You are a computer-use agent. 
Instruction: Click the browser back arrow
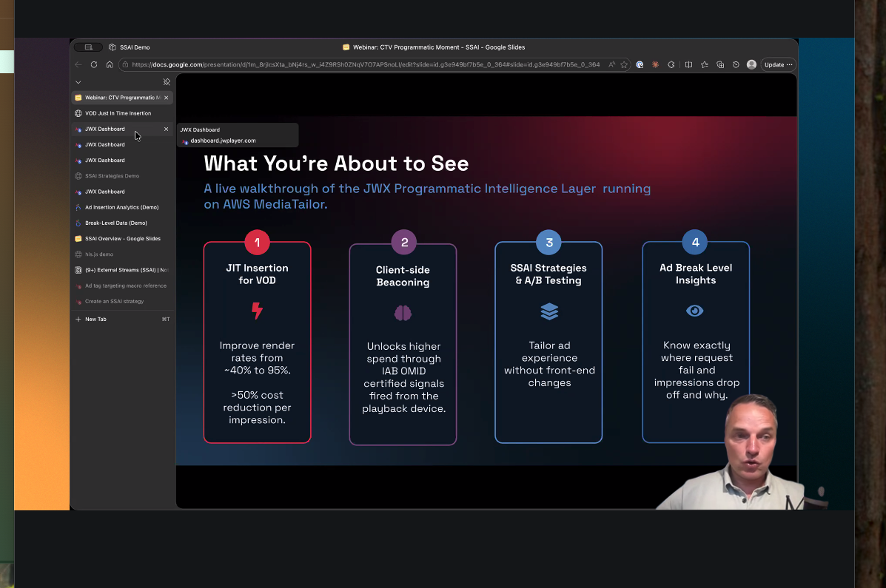(78, 64)
